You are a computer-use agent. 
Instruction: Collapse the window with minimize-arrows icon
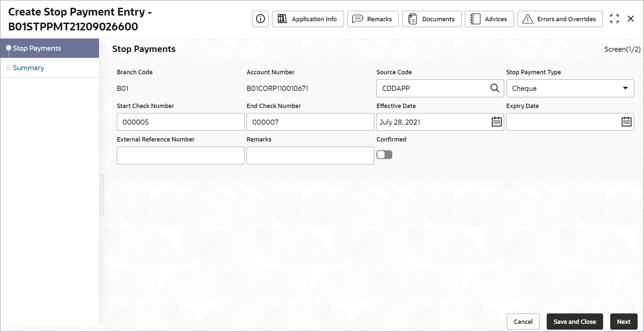[614, 19]
